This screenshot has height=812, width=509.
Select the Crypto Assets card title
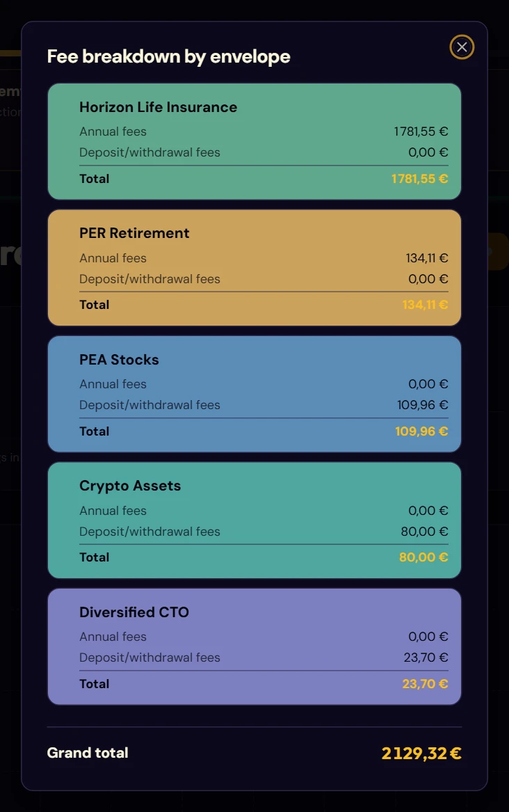click(x=130, y=486)
